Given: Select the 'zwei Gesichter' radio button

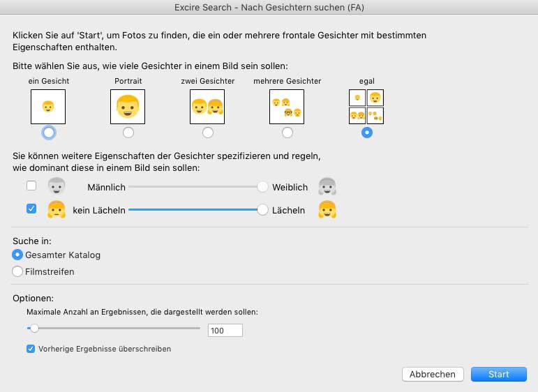Looking at the screenshot, I should tap(207, 132).
